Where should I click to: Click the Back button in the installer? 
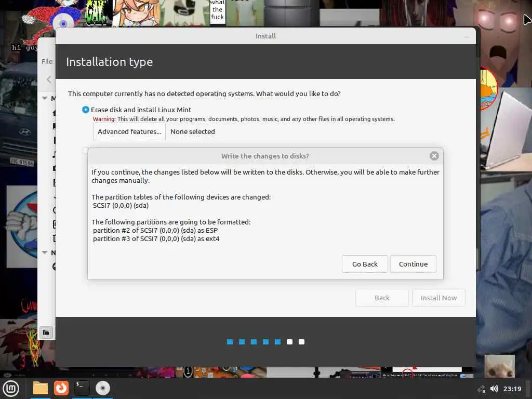click(x=382, y=298)
